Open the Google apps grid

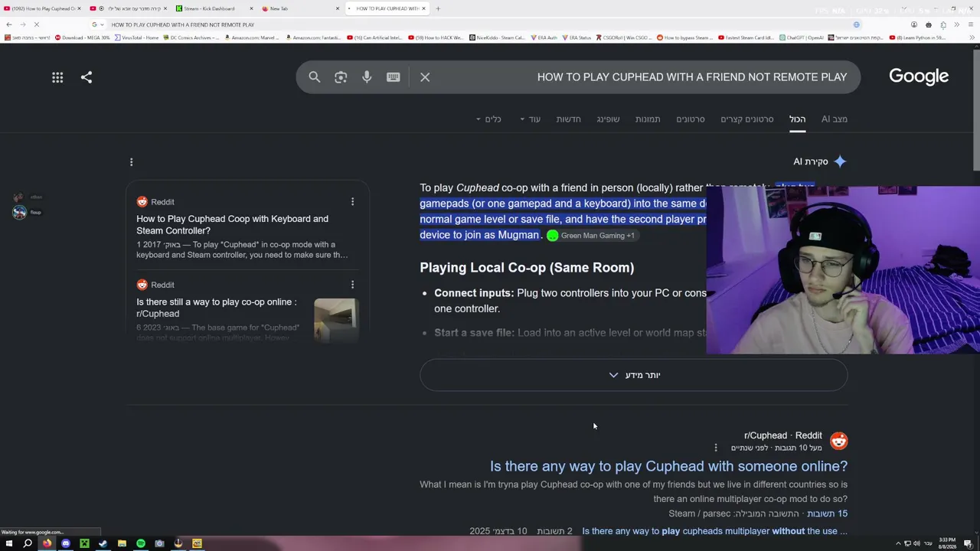57,77
